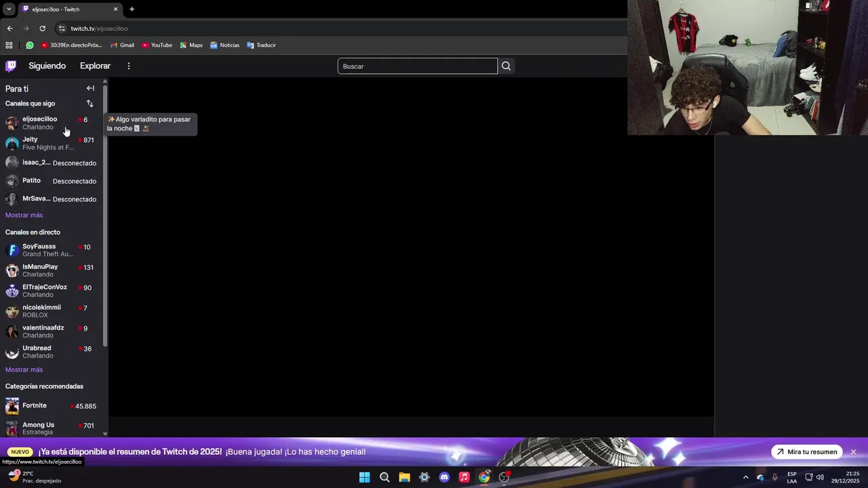868x488 pixels.
Task: Click Mira tu resumen button
Action: (x=807, y=452)
